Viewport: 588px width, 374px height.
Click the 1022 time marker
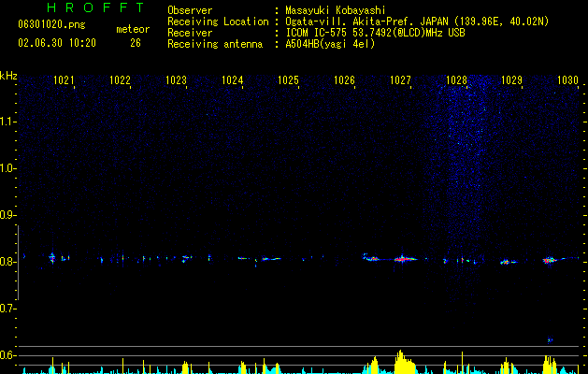[x=120, y=80]
